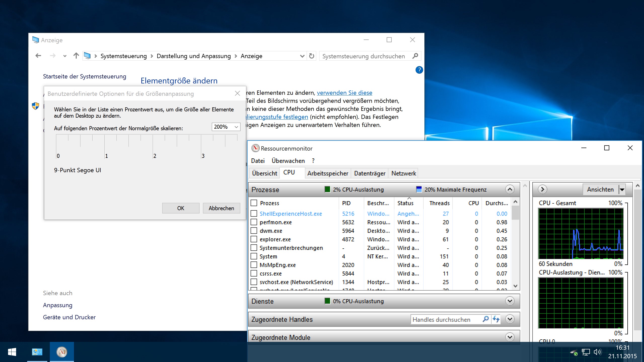Click the back arrow in Anzeige window
This screenshot has width=644, height=362.
pyautogui.click(x=38, y=56)
